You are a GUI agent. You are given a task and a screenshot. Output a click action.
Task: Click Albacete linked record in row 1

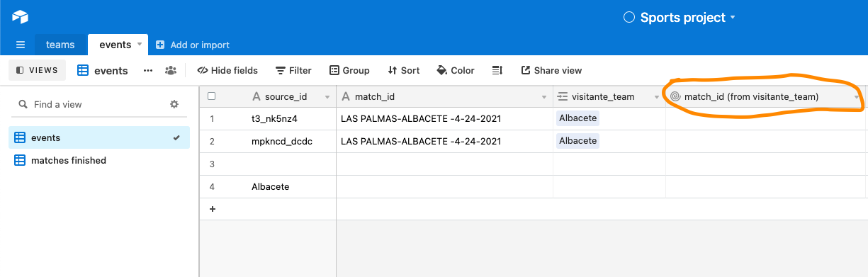577,118
